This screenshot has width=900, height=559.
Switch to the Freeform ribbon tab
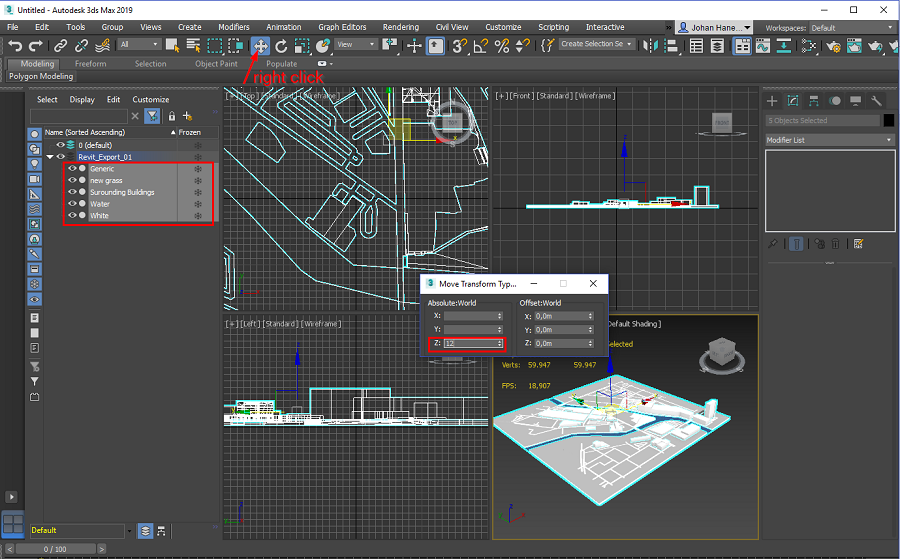point(90,64)
